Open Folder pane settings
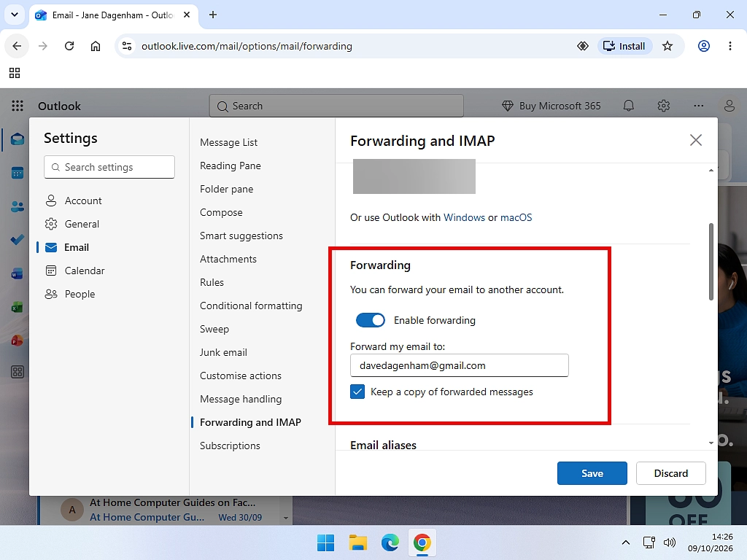The height and width of the screenshot is (560, 747). (x=226, y=189)
